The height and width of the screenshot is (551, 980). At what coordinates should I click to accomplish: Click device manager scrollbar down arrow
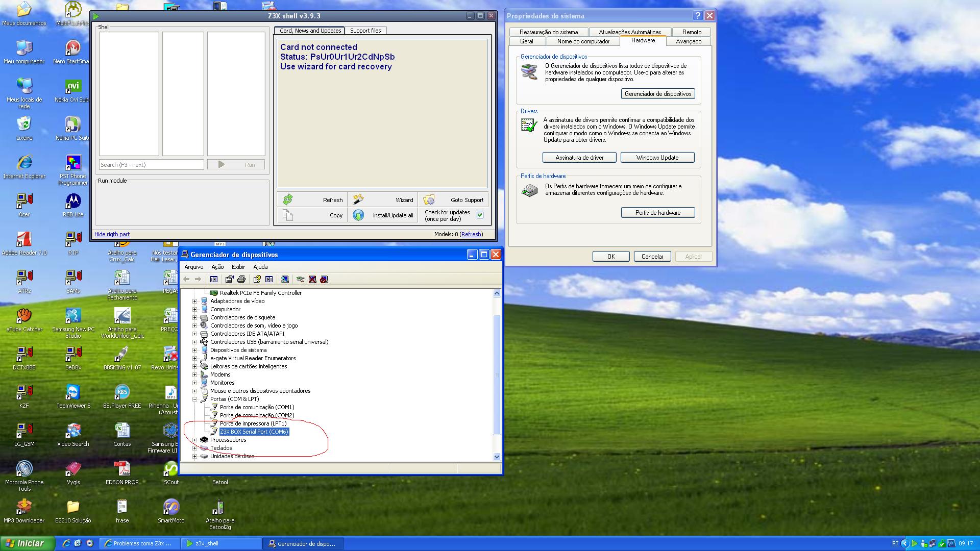tap(497, 457)
